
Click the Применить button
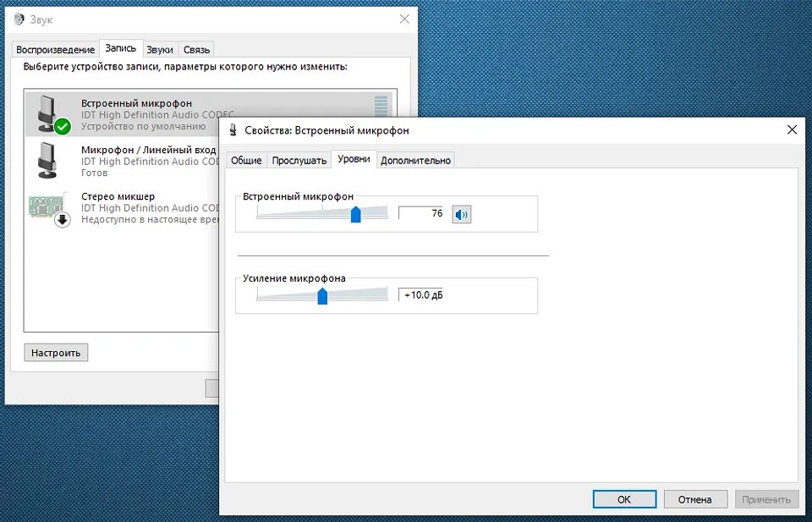pos(766,499)
